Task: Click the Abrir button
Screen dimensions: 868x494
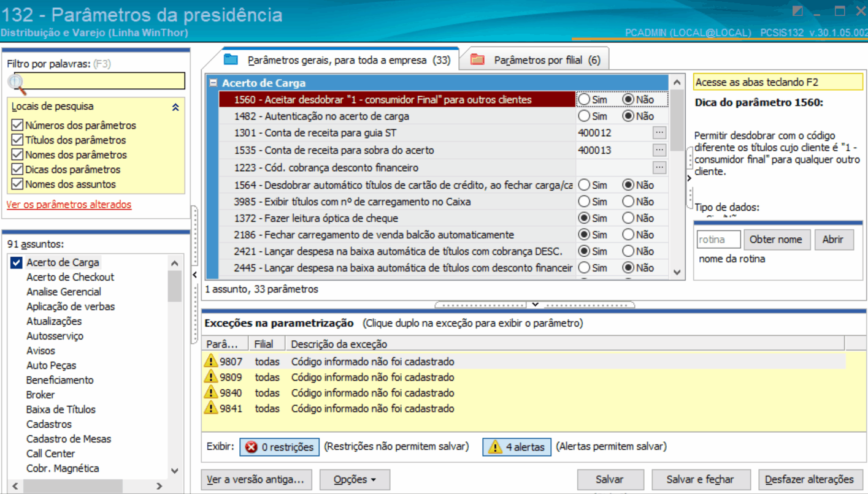Action: tap(833, 240)
